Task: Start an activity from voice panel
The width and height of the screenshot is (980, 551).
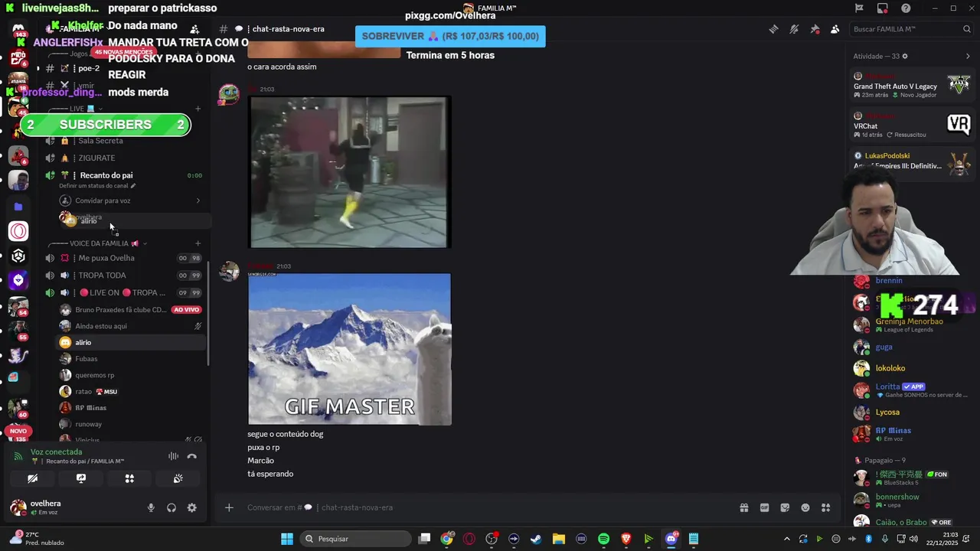Action: (129, 479)
